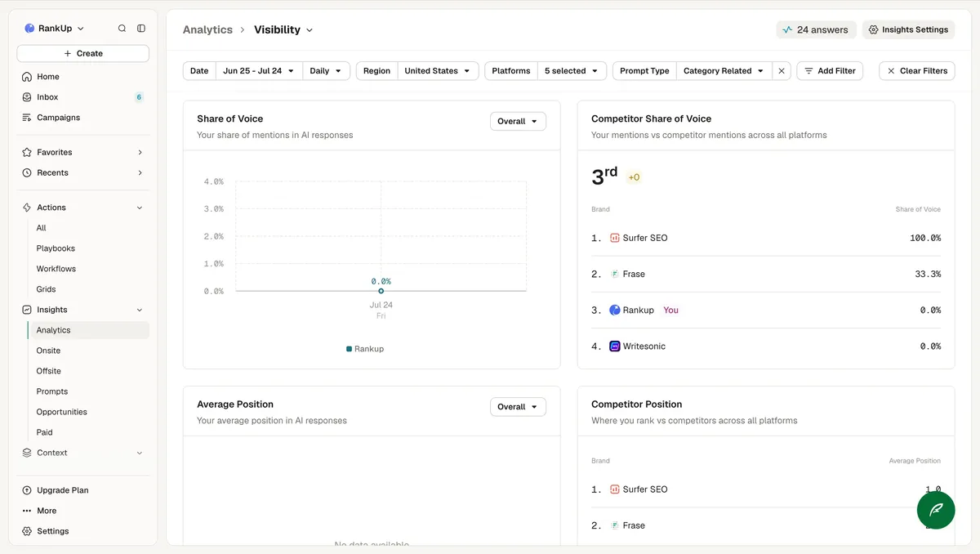
Task: Open the Visibility breadcrumb dropdown
Action: [x=283, y=30]
